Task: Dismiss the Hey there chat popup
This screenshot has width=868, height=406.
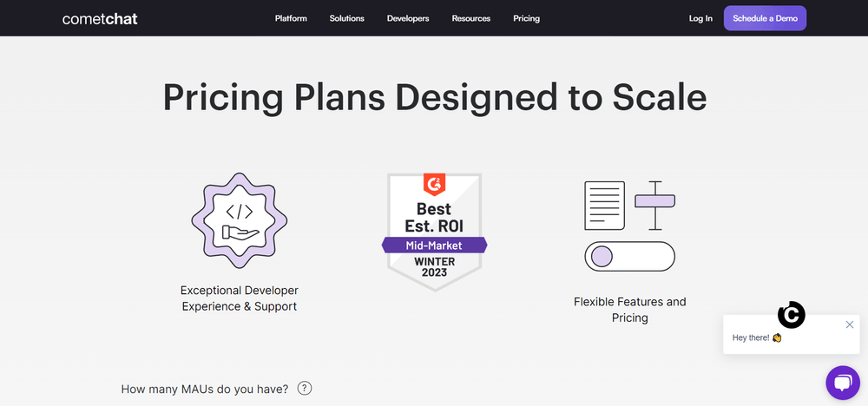Action: 850,324
